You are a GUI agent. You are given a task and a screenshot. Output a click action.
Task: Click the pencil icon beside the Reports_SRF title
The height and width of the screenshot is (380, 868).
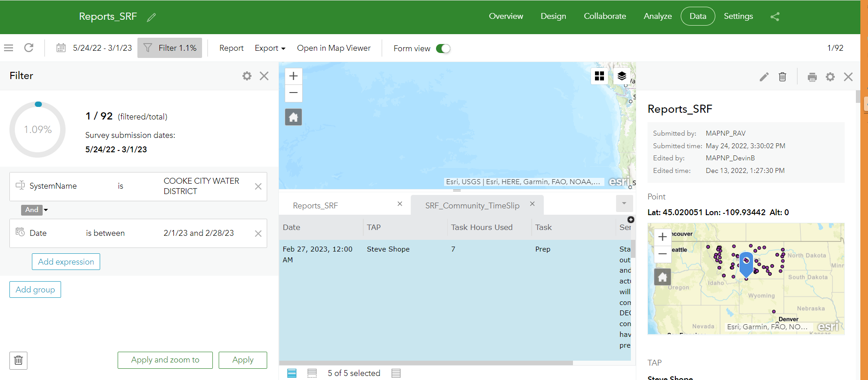coord(151,17)
